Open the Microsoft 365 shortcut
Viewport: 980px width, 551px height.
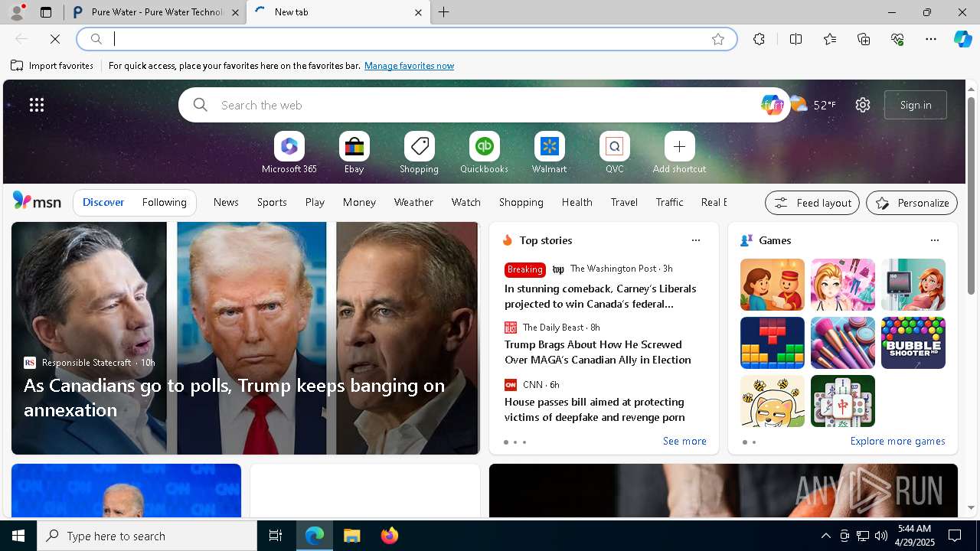pos(289,153)
